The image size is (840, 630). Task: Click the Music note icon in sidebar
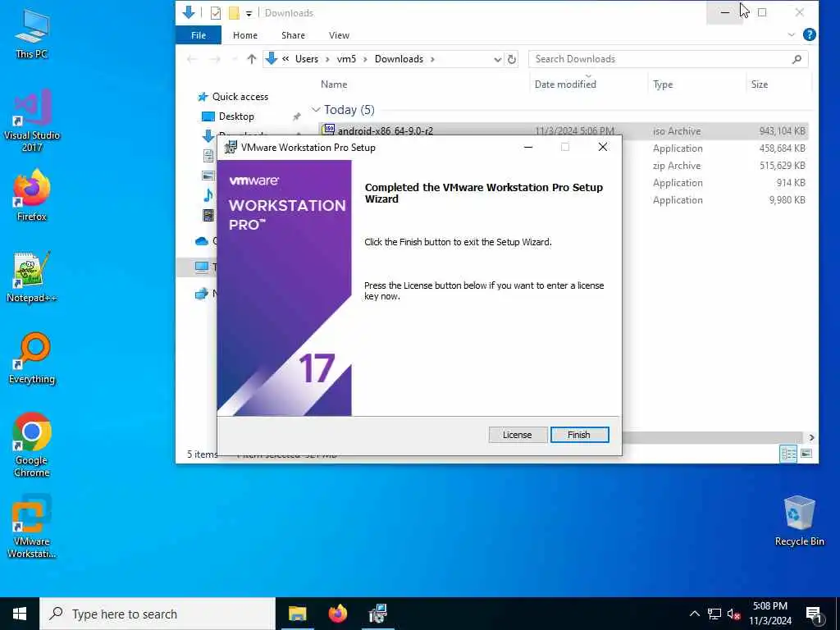tap(208, 195)
